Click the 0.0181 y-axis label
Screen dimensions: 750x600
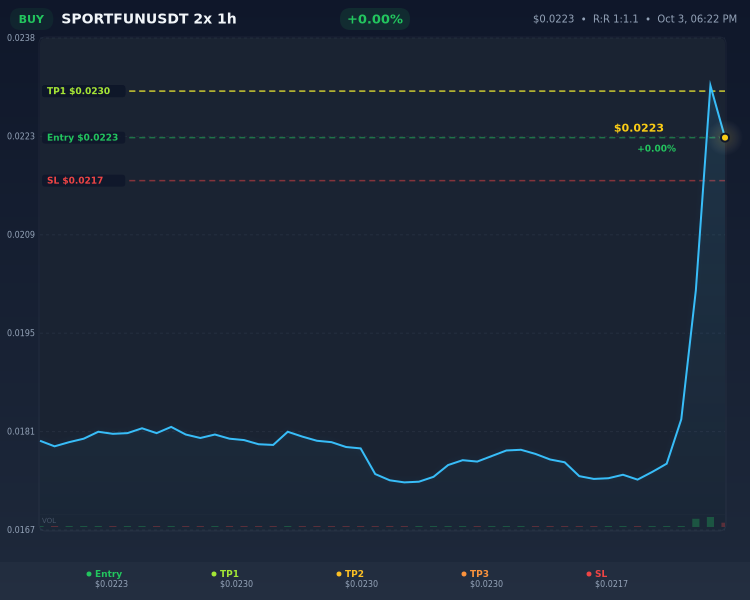[21, 432]
